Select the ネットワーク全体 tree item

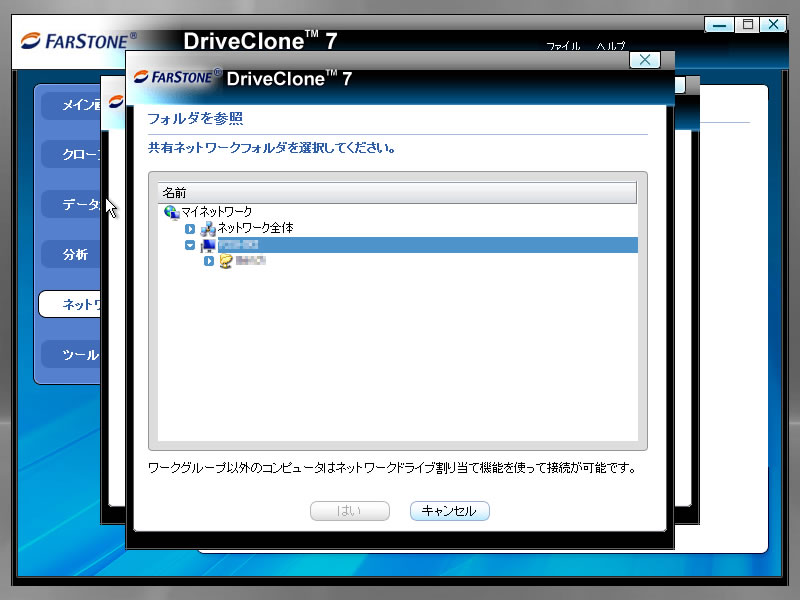[x=256, y=228]
